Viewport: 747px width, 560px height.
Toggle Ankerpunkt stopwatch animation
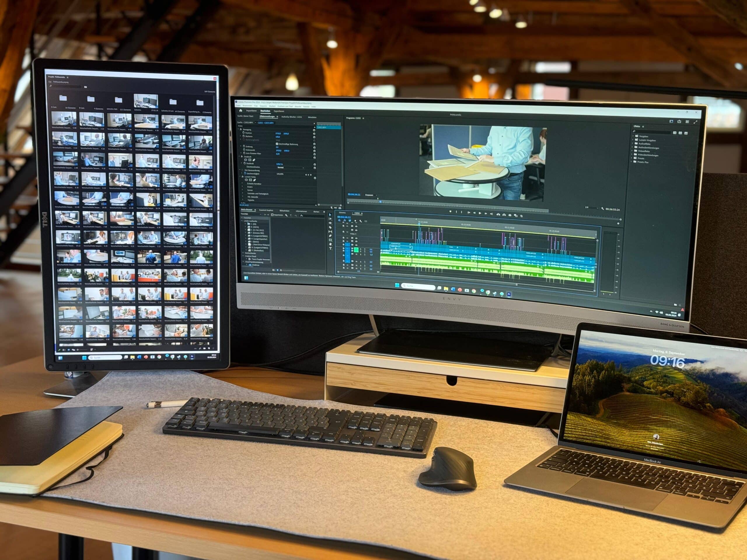pyautogui.click(x=244, y=150)
